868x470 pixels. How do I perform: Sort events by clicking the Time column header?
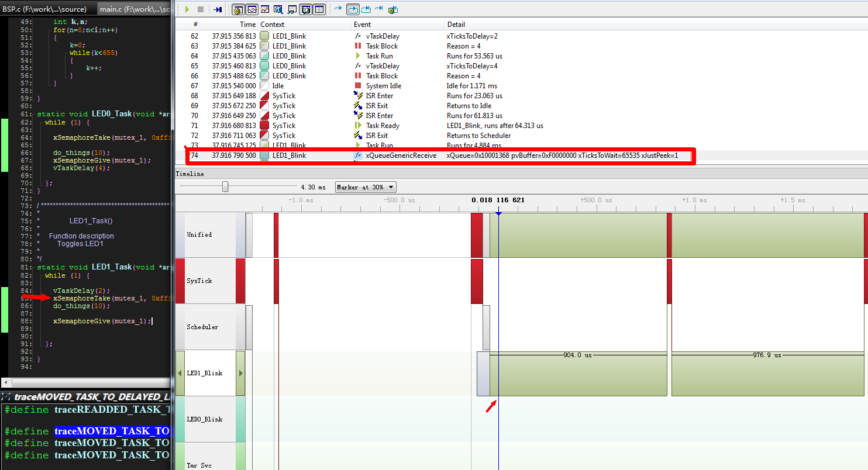click(247, 24)
